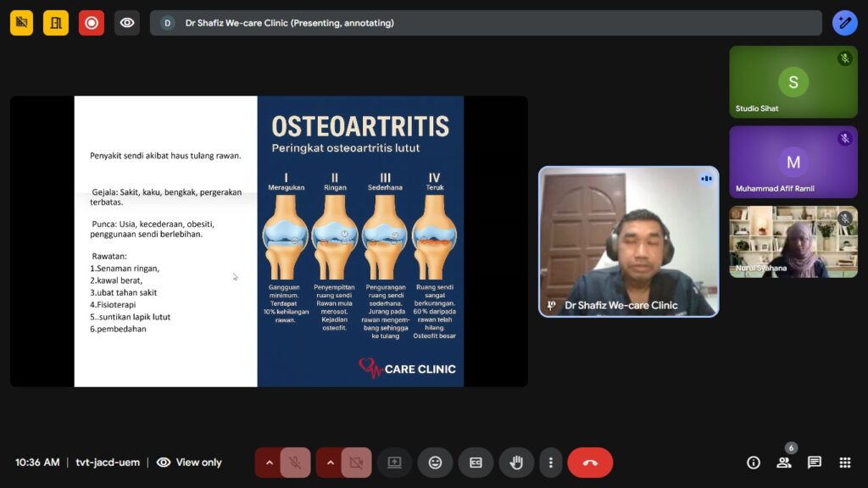This screenshot has height=488, width=868.
Task: Send a reaction with the emoji button
Action: click(x=435, y=463)
